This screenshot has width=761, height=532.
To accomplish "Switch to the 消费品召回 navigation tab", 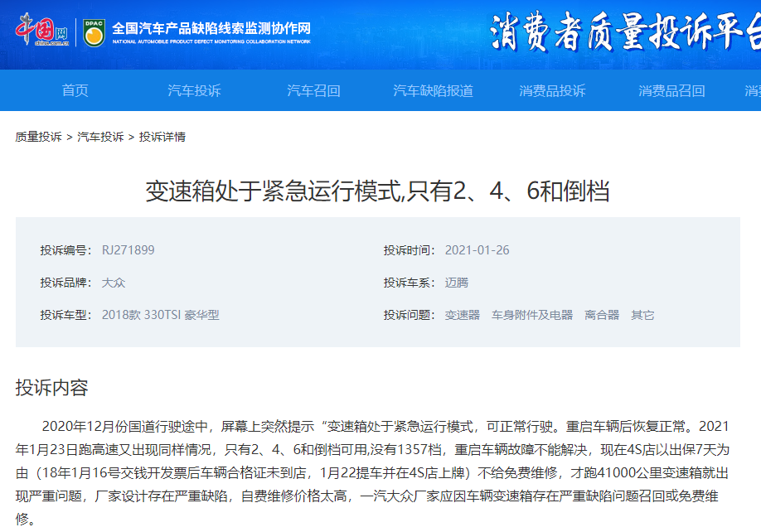I will [671, 91].
